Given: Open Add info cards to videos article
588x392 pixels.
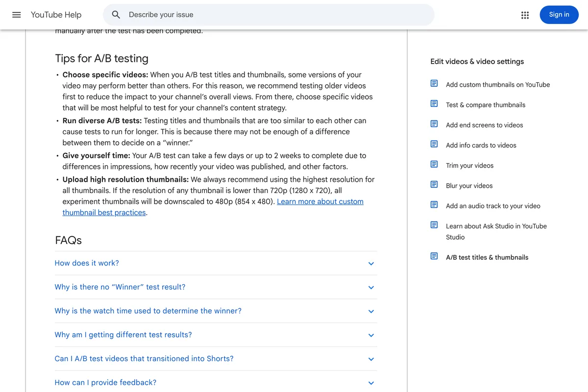Looking at the screenshot, I should click(x=481, y=145).
